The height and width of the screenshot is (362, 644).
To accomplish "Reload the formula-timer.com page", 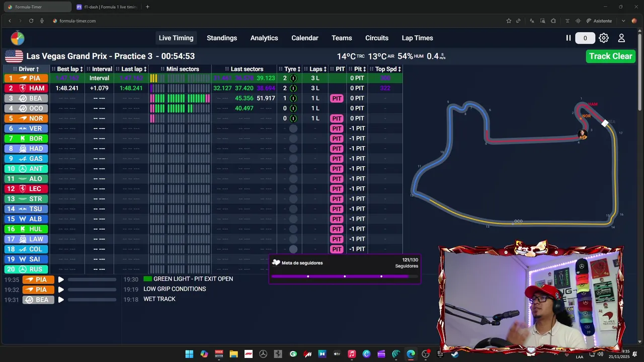I will [x=31, y=21].
